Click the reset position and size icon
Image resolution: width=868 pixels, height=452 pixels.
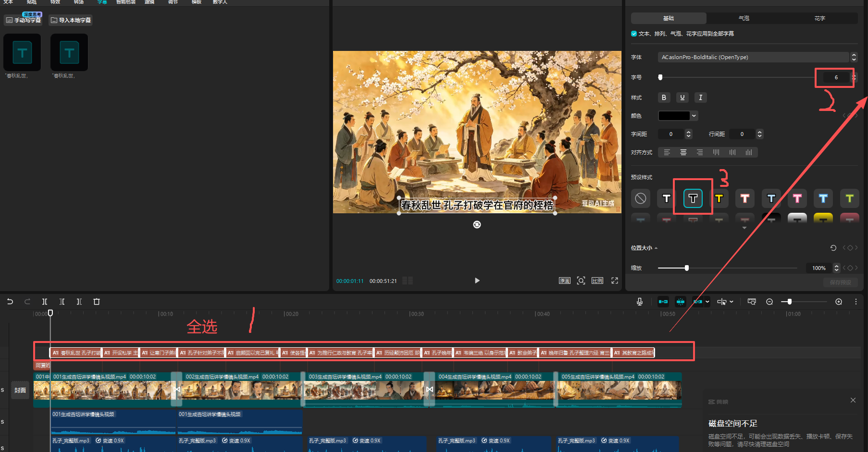coord(833,248)
